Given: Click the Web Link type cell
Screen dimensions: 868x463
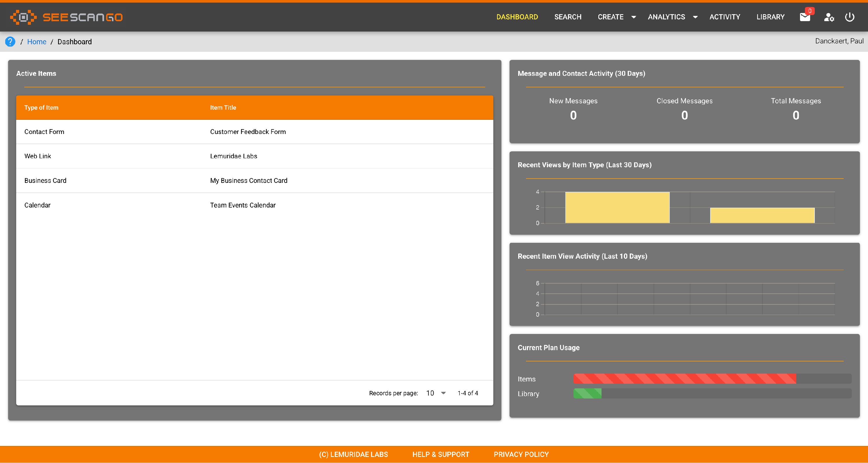Looking at the screenshot, I should [37, 156].
